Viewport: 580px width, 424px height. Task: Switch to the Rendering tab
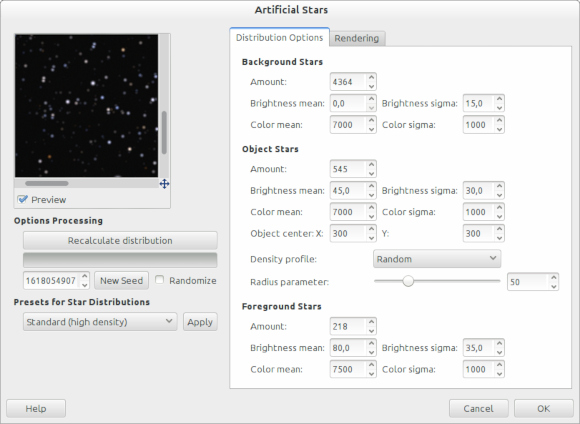(x=357, y=38)
